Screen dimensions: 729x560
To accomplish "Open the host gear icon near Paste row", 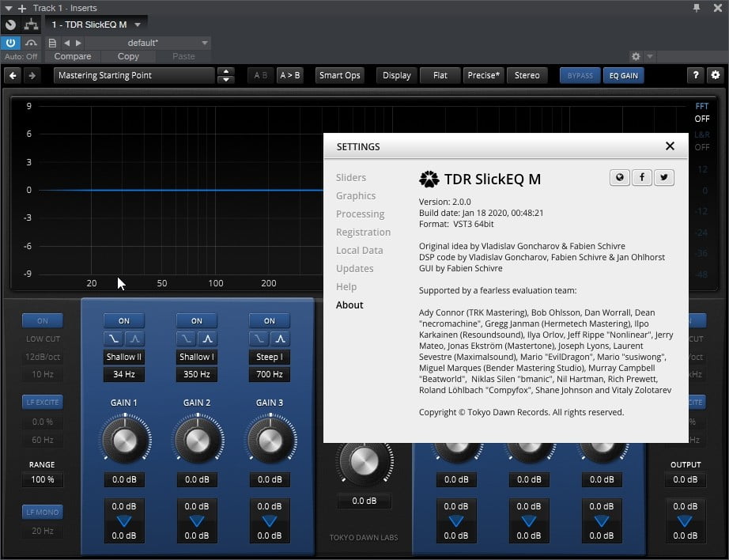I will pos(636,57).
